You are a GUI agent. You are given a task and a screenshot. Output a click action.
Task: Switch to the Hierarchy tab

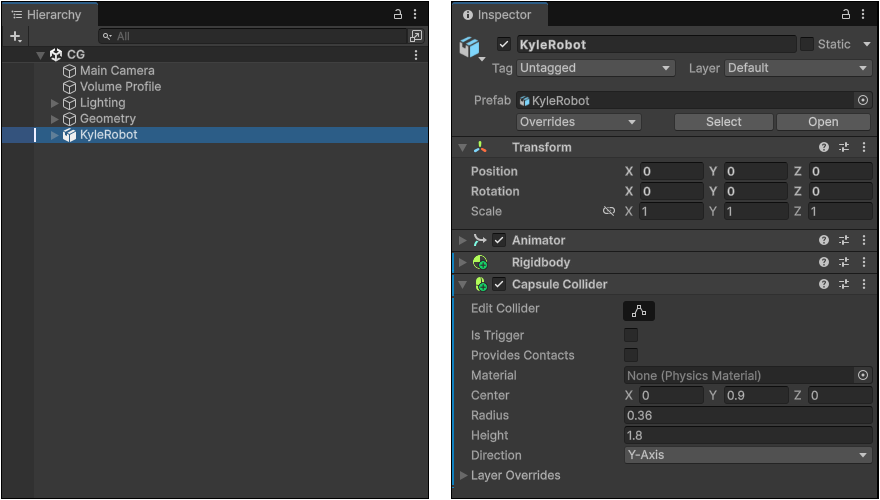pos(49,15)
